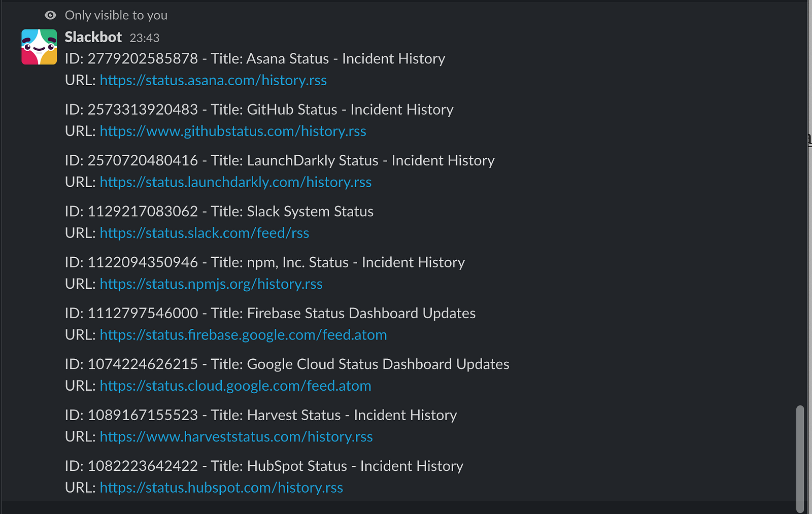Open the GitHub status history RSS link
Image resolution: width=812 pixels, height=514 pixels.
(233, 131)
